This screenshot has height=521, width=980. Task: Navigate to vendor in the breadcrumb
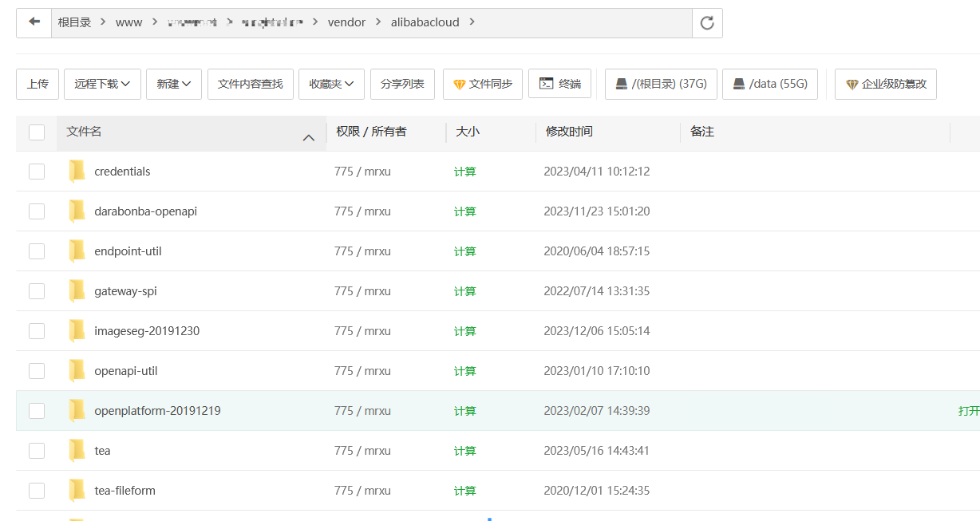coord(346,22)
